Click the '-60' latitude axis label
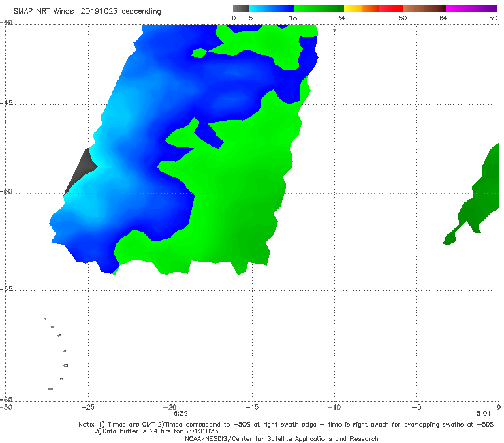This screenshot has height=443, width=504. 6,399
